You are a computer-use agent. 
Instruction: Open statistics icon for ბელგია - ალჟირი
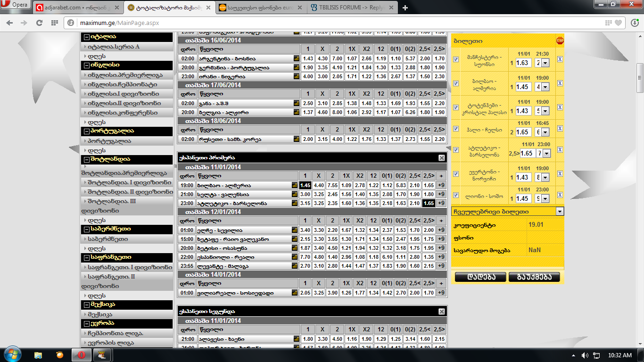[x=297, y=112]
